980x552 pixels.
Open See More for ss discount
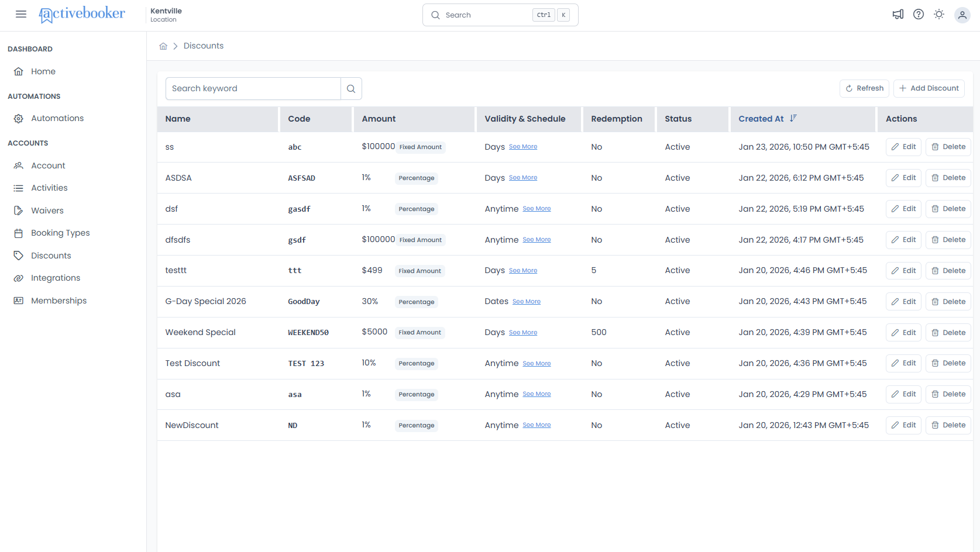coord(523,147)
